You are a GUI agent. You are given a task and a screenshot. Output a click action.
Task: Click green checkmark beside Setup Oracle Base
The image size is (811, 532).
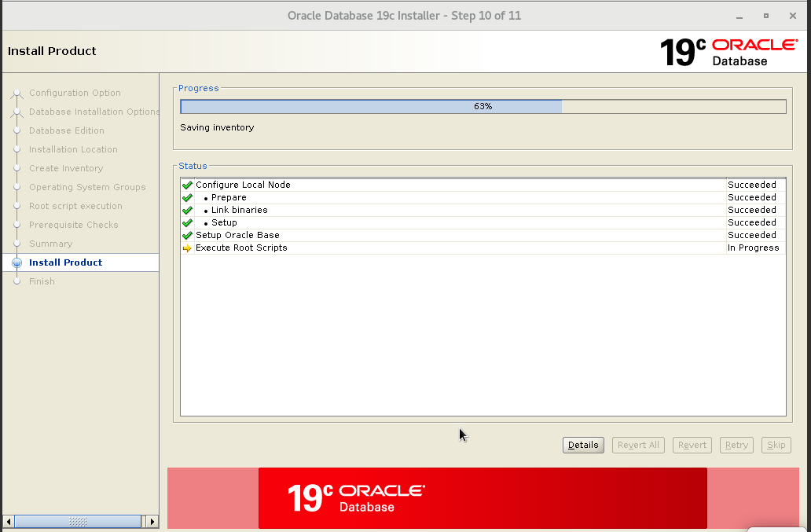click(187, 235)
